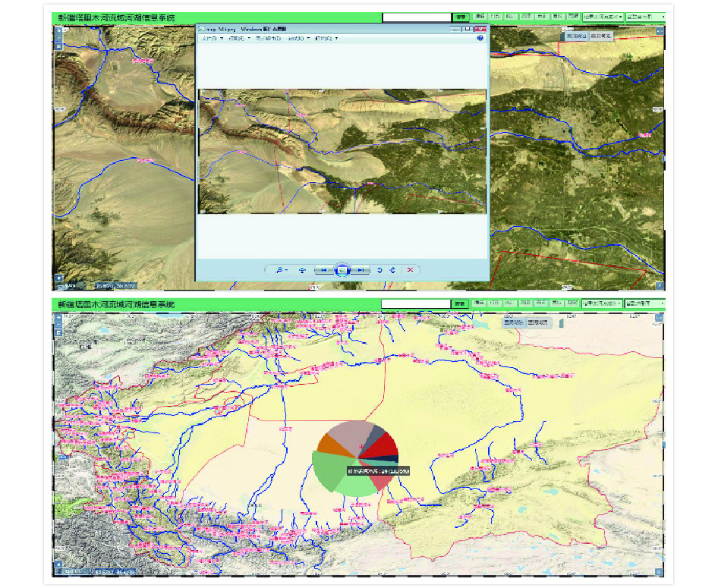718x588 pixels.
Task: Click sixth toolbar button after search, lower app
Action: click(557, 303)
